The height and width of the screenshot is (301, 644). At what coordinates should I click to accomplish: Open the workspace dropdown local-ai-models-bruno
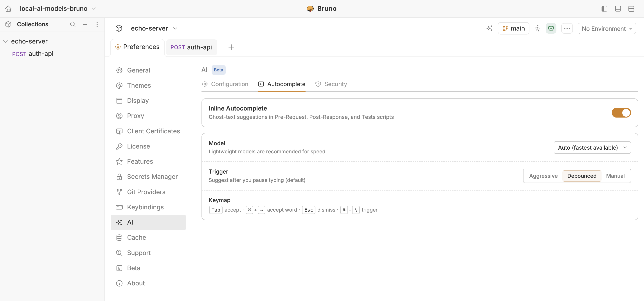(x=58, y=9)
